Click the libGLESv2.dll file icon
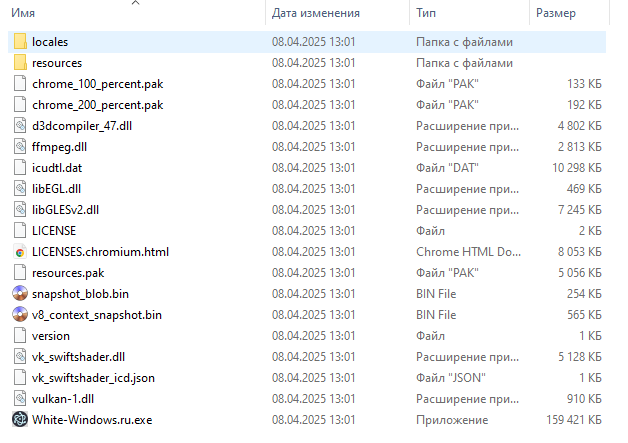 [20, 210]
